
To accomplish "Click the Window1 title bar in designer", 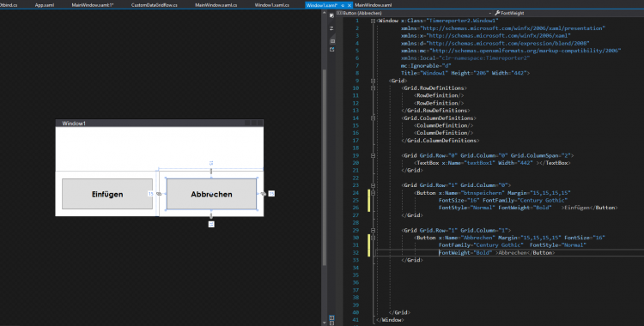I will click(x=160, y=124).
